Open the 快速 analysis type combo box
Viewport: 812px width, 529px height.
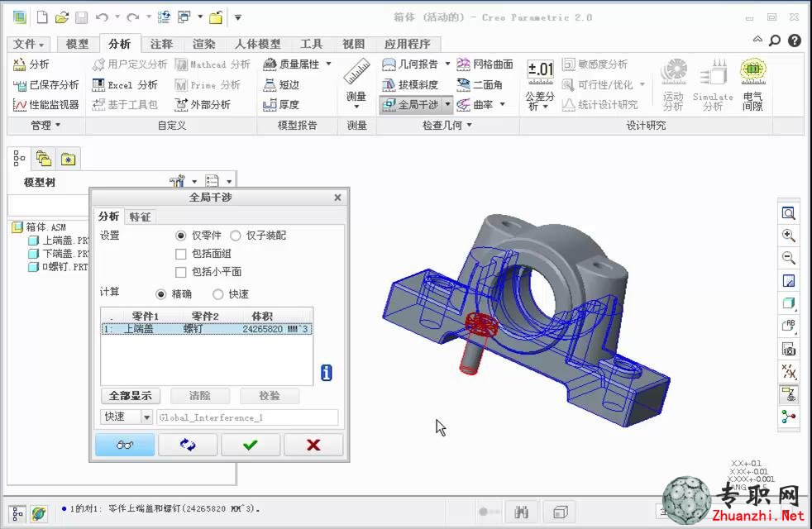pyautogui.click(x=126, y=417)
